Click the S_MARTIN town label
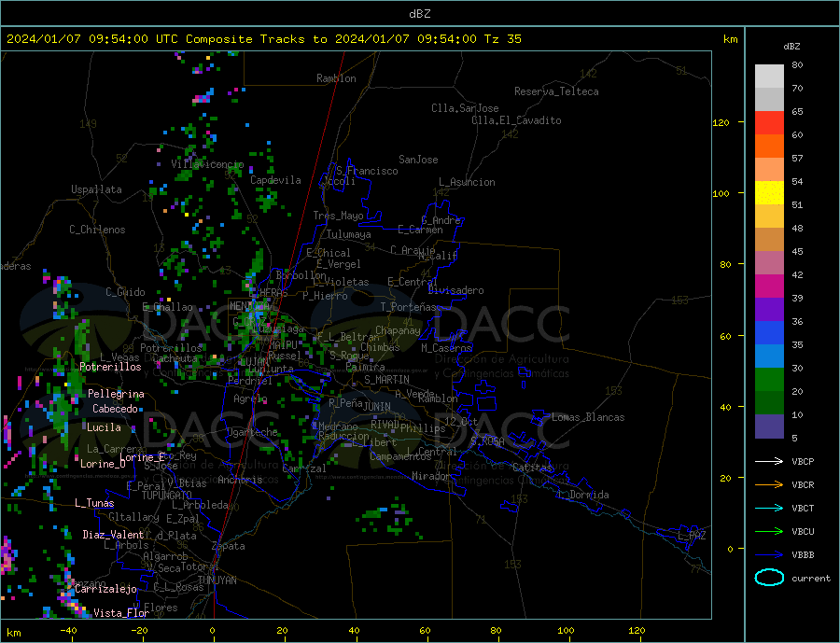The width and height of the screenshot is (840, 643). [x=386, y=380]
